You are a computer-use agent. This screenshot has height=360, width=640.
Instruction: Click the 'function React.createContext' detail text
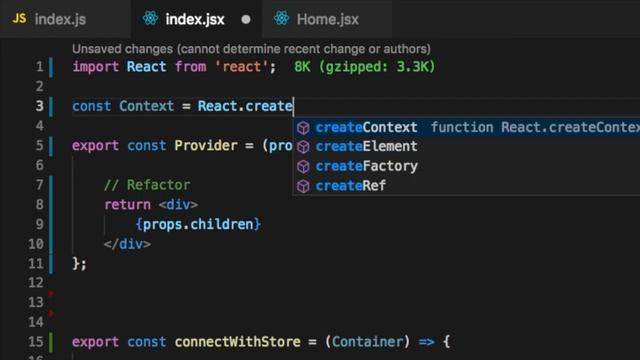click(x=535, y=127)
